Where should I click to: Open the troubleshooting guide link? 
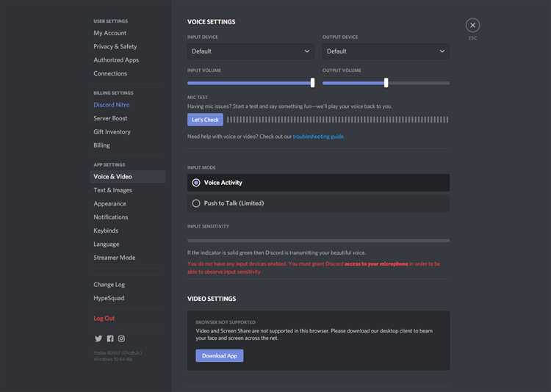(x=318, y=137)
